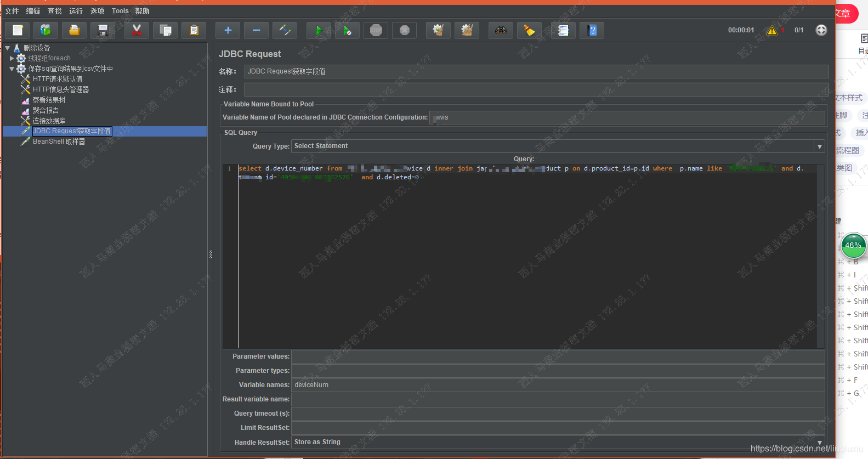This screenshot has width=868, height=459.
Task: Open Search with the binoculars icon
Action: click(x=501, y=30)
